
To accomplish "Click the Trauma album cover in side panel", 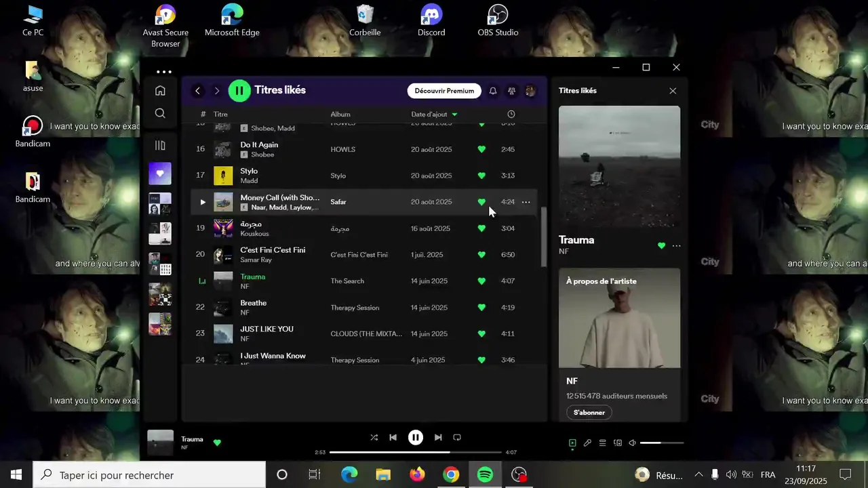I will [x=619, y=166].
